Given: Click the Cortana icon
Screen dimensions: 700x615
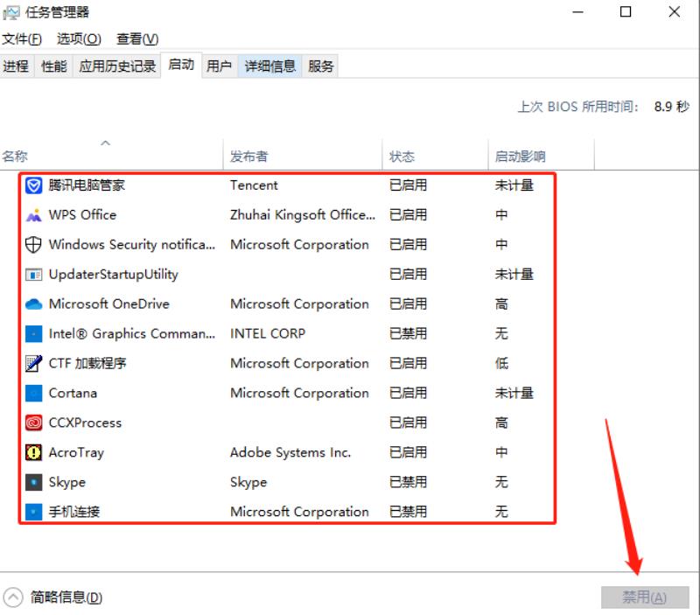Looking at the screenshot, I should point(33,393).
